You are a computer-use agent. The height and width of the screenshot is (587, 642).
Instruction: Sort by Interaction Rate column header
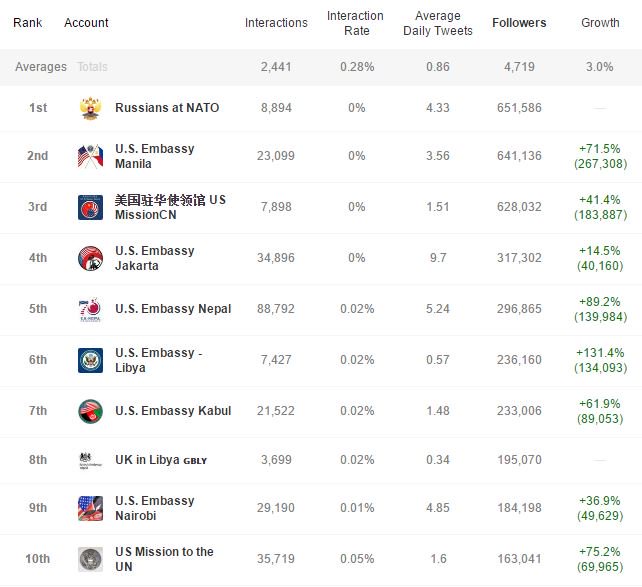355,23
